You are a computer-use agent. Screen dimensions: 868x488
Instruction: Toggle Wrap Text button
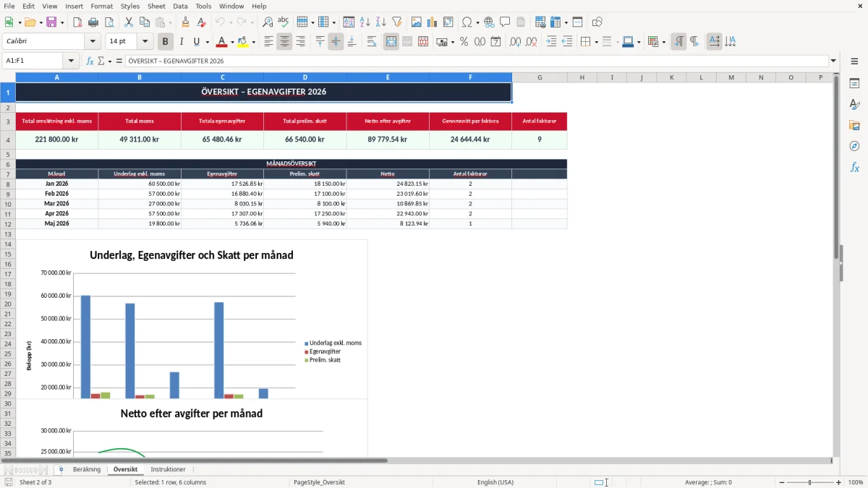[x=372, y=42]
